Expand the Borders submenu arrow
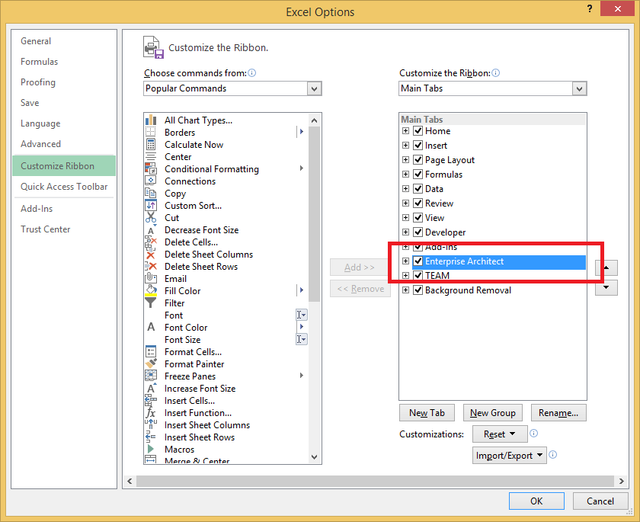The height and width of the screenshot is (522, 640). click(301, 132)
